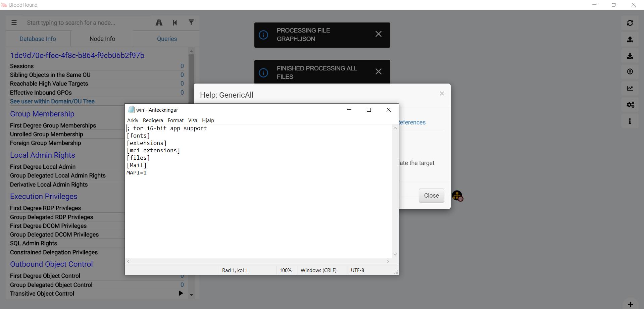Focus the node search input field

87,22
